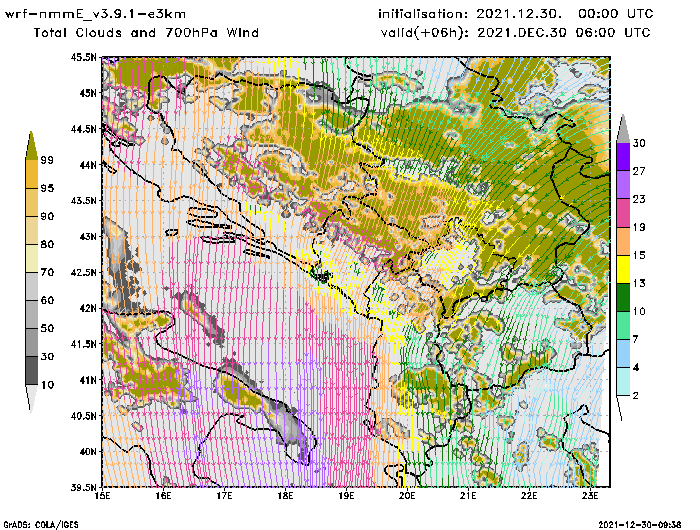
Task: Click the dark green wind swatch between 10 and 13
Action: click(623, 297)
